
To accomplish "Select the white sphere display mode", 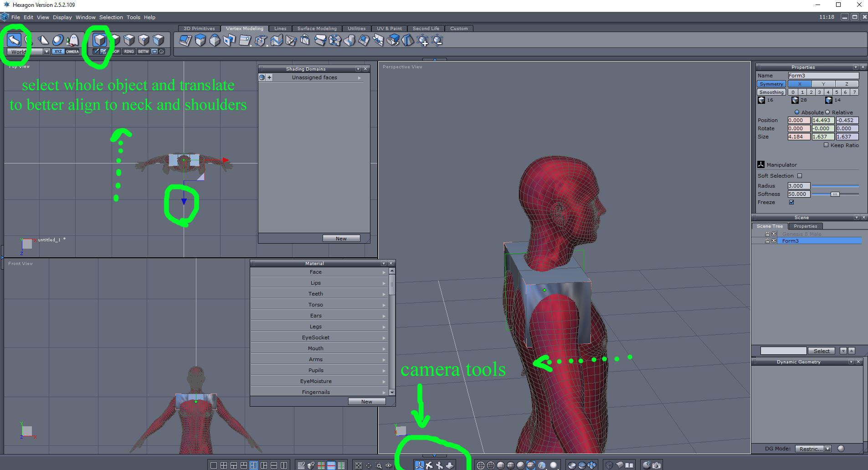I will point(553,465).
